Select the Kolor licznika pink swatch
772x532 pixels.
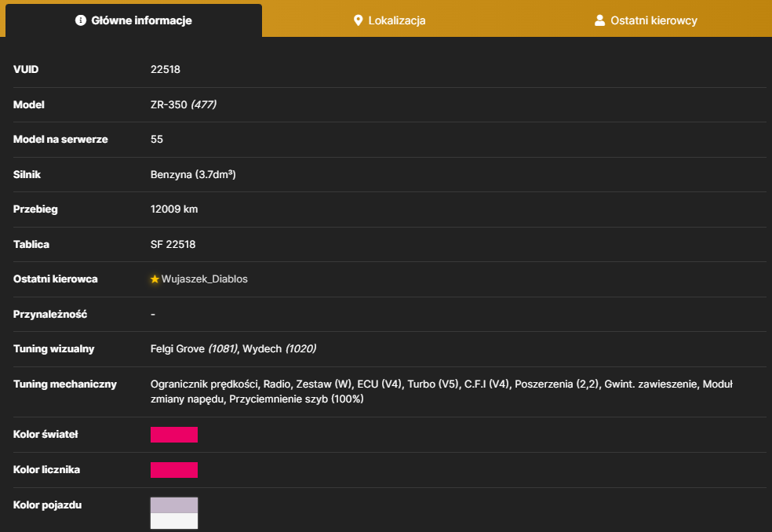click(x=174, y=470)
